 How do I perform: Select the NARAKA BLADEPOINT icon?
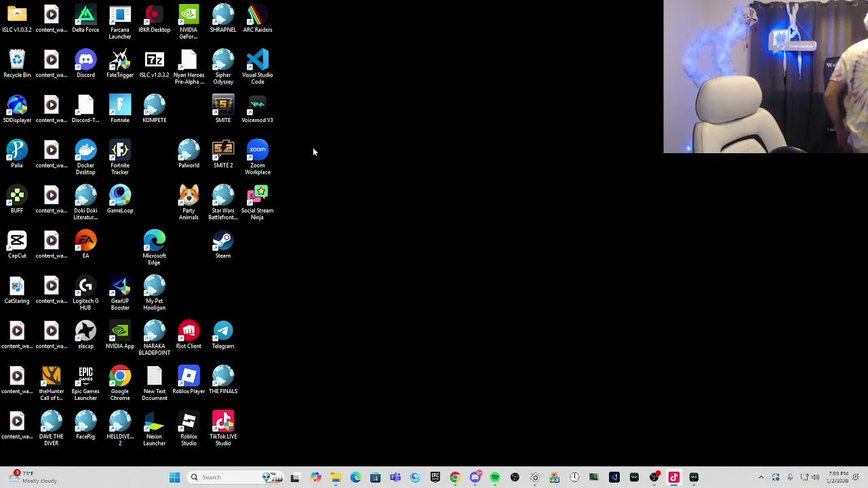(154, 338)
